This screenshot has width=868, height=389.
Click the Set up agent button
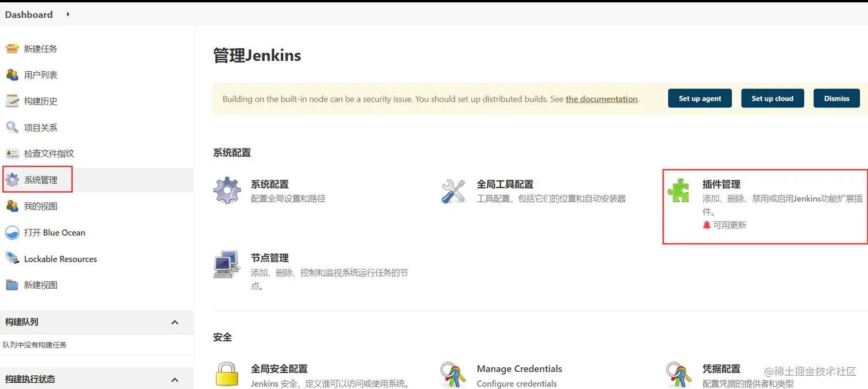click(x=700, y=98)
